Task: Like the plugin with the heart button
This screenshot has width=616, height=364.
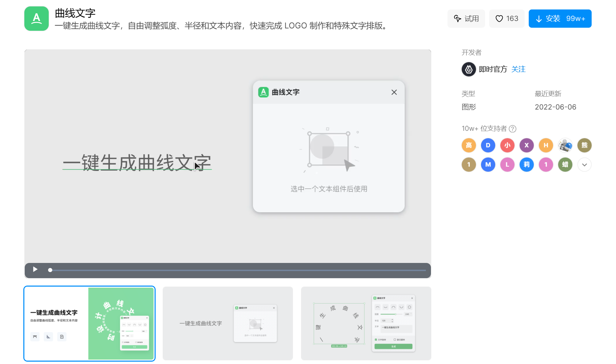Action: click(x=506, y=19)
